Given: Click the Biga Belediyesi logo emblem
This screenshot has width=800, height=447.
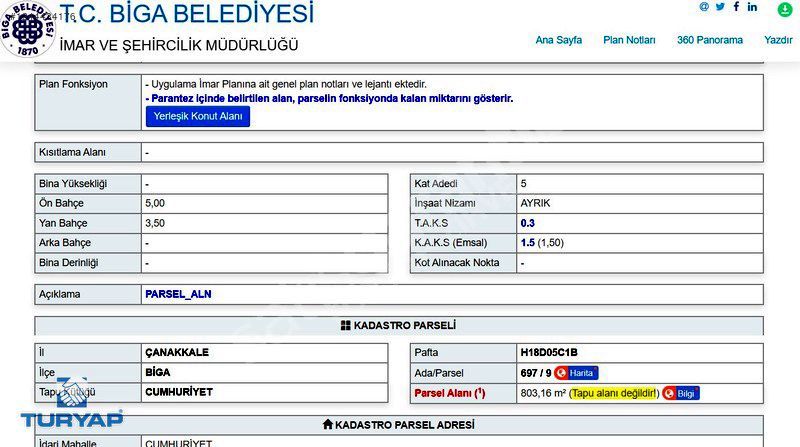Looking at the screenshot, I should pos(27,29).
